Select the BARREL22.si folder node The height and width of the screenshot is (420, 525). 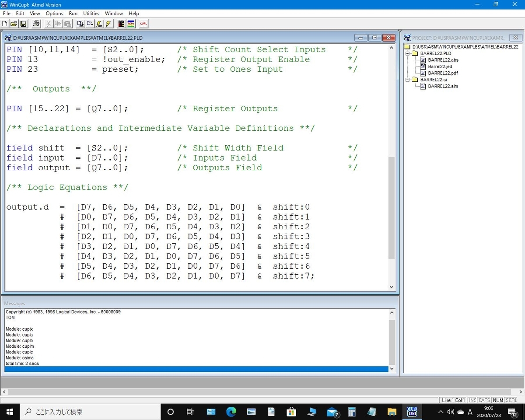click(434, 80)
